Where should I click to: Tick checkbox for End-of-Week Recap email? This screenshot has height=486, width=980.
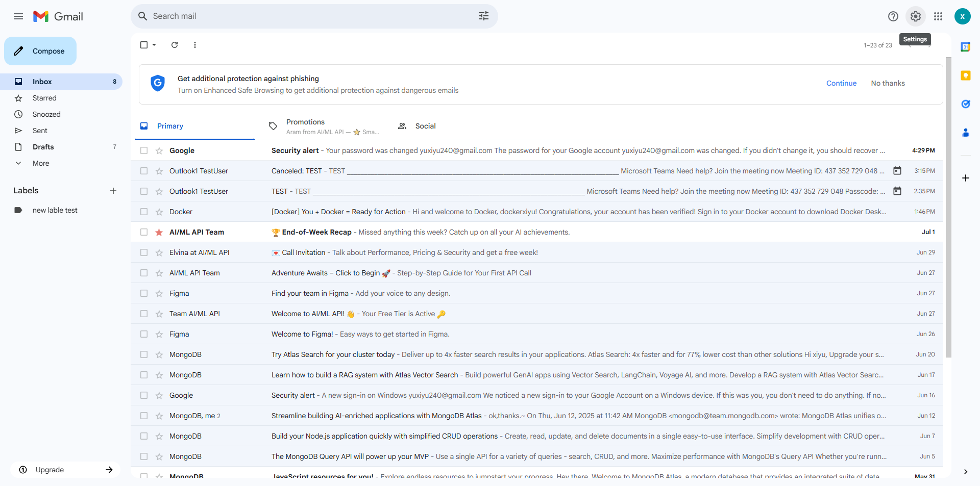coord(144,232)
